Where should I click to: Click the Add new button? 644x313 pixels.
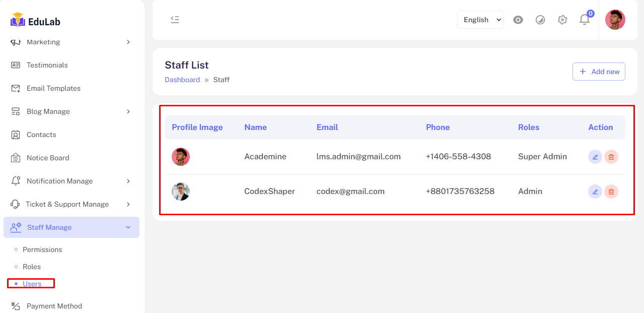click(599, 72)
